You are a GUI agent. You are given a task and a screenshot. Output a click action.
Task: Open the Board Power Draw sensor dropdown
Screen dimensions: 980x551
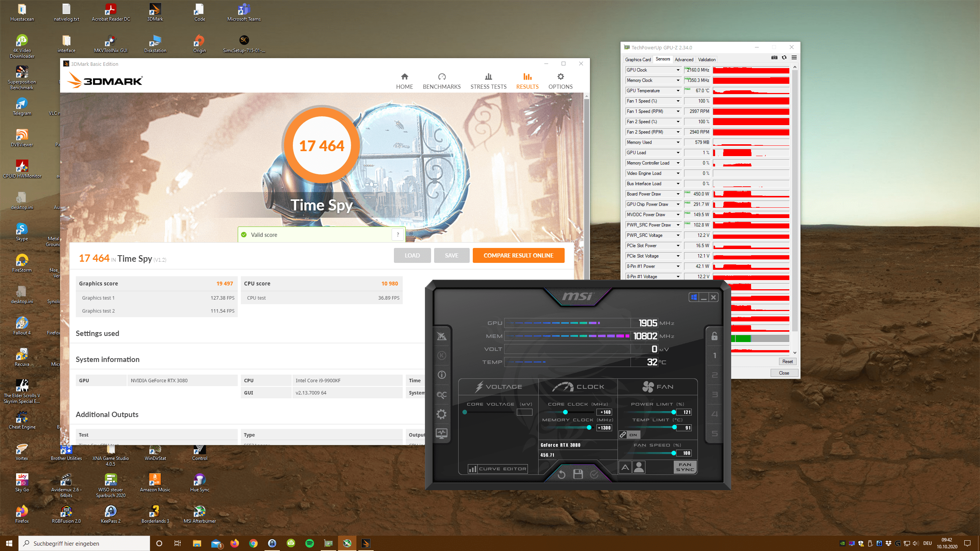pos(678,194)
